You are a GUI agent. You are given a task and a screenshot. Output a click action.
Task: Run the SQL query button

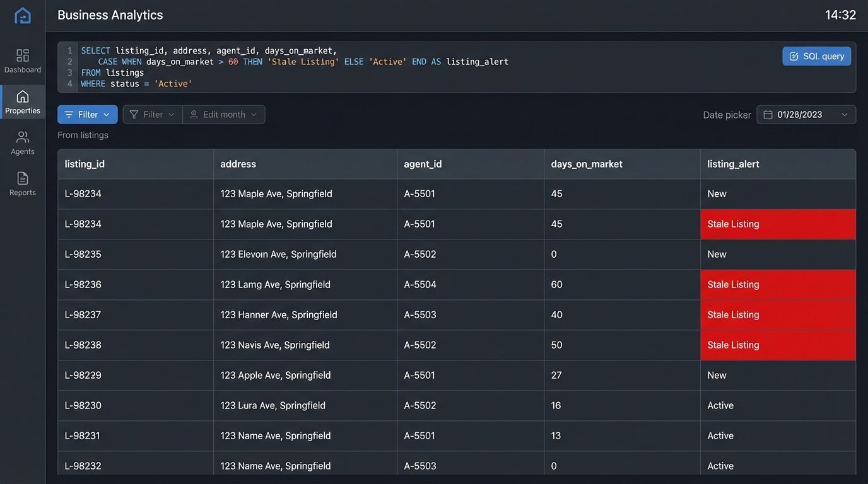coord(816,55)
